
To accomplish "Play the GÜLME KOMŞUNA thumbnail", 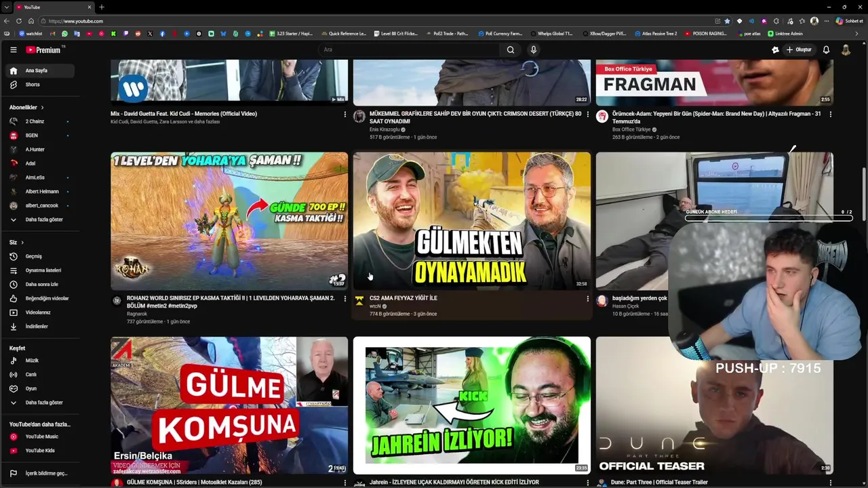I will coord(229,405).
